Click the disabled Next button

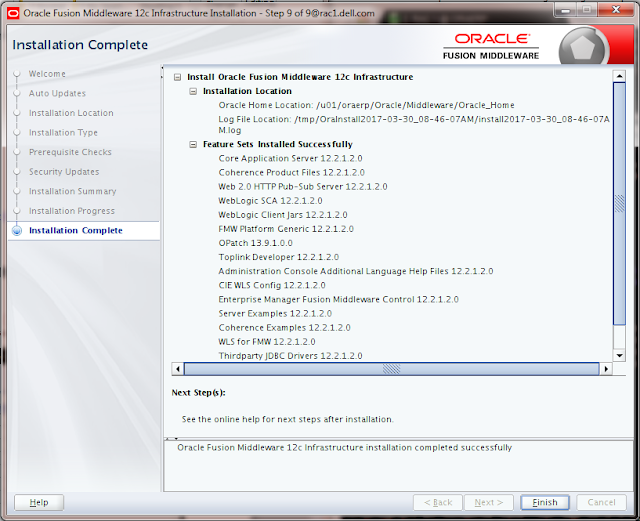pos(489,502)
